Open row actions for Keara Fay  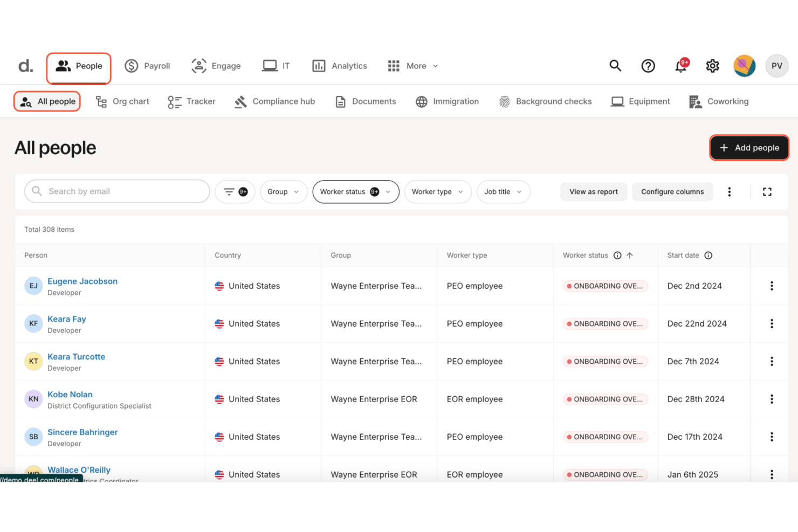(x=772, y=324)
